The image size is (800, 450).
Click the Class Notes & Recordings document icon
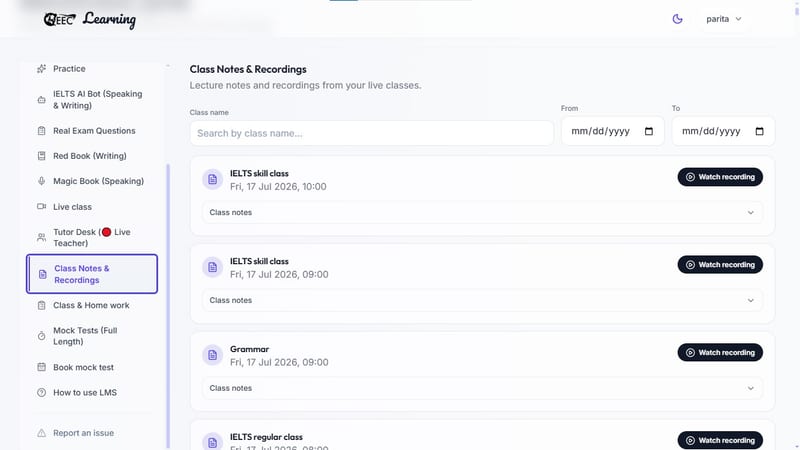pos(42,274)
